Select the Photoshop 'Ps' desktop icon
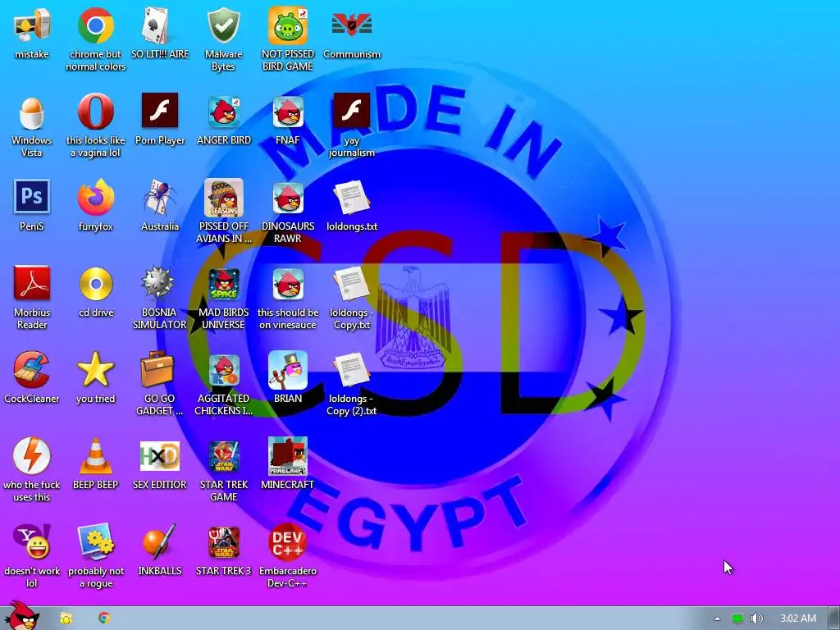This screenshot has width=840, height=630. click(x=32, y=198)
